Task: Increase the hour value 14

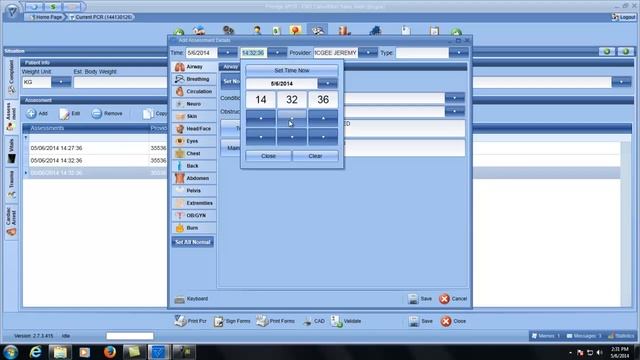Action: coord(260,118)
